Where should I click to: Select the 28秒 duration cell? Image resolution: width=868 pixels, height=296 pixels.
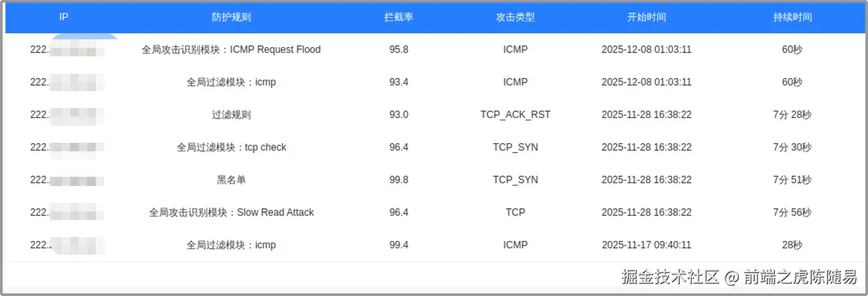[792, 245]
